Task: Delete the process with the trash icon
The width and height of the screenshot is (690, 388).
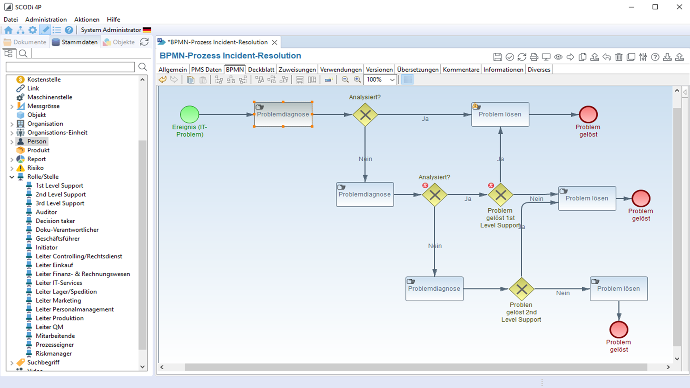Action: coord(619,57)
